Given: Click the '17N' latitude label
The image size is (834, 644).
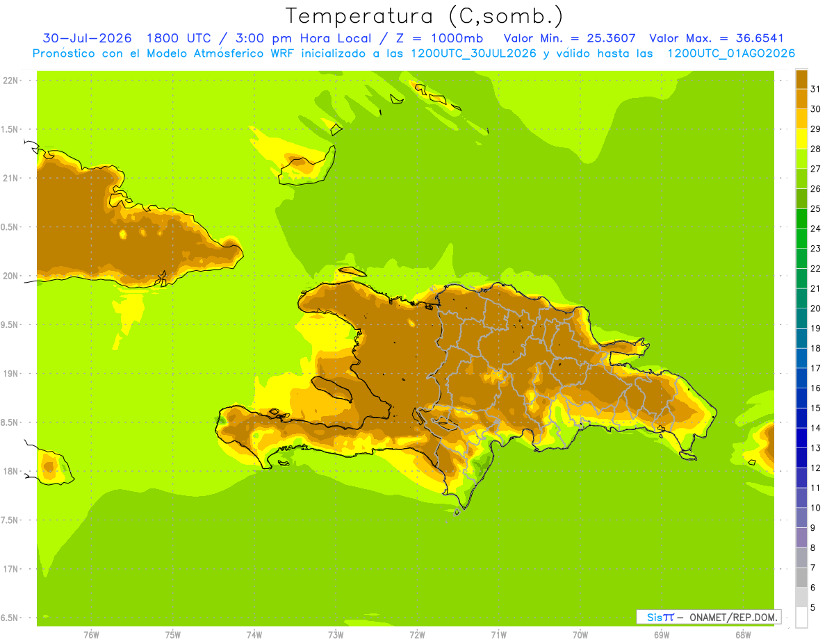Looking at the screenshot, I should (11, 569).
